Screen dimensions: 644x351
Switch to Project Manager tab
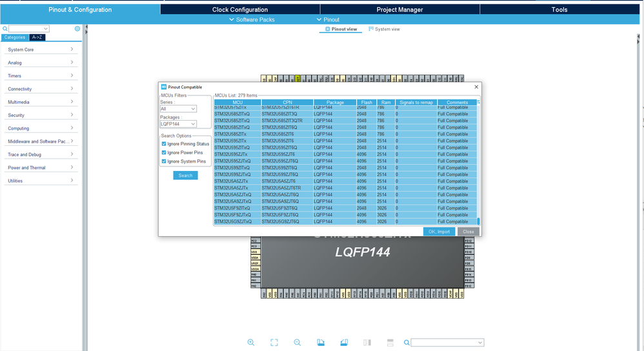tap(399, 10)
